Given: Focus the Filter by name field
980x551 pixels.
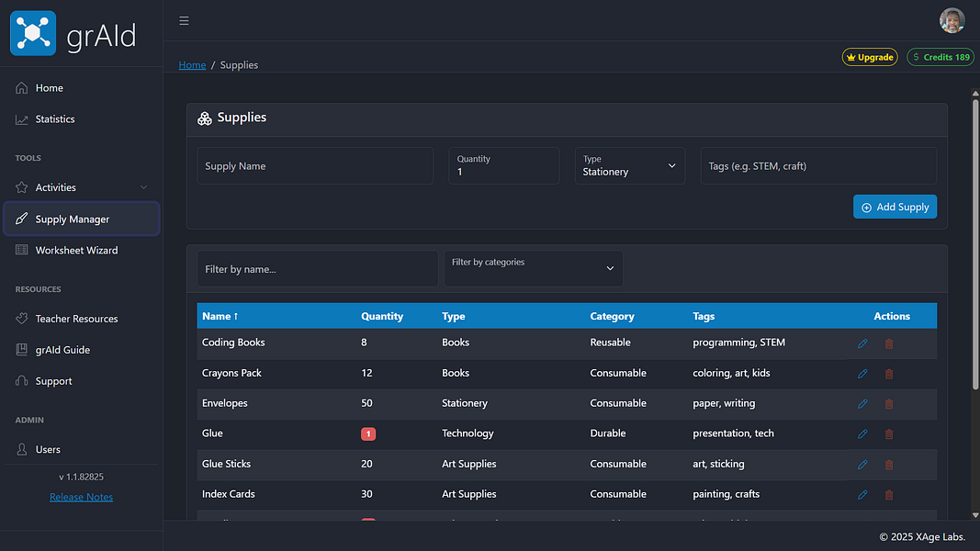Looking at the screenshot, I should [x=317, y=269].
